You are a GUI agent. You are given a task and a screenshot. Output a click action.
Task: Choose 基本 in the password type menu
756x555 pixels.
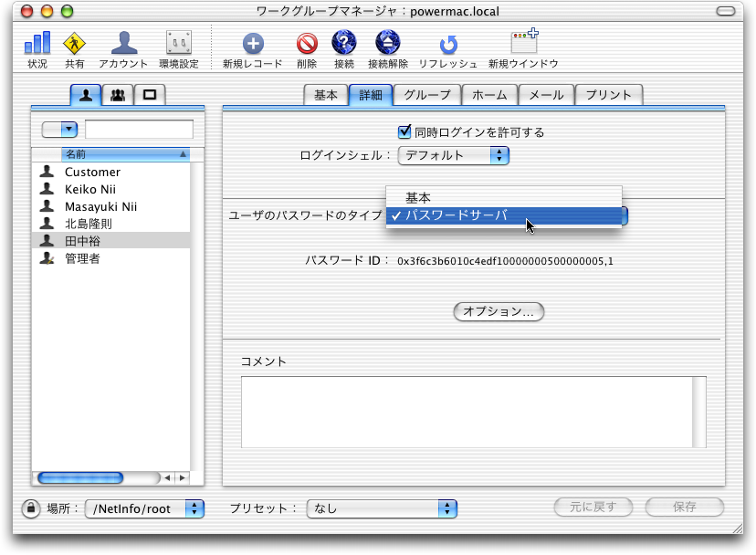[418, 197]
